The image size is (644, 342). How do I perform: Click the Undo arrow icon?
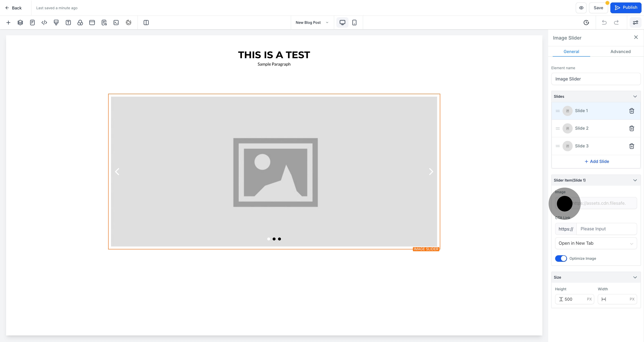point(604,22)
